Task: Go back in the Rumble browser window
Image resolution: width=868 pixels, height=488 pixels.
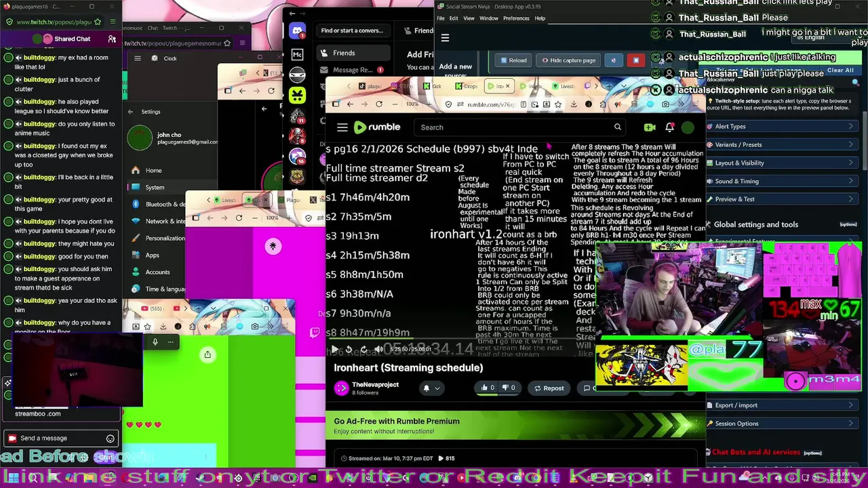Action: (350, 104)
